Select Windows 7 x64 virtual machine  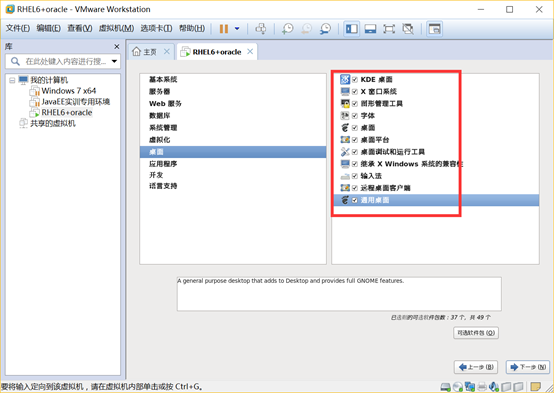69,91
